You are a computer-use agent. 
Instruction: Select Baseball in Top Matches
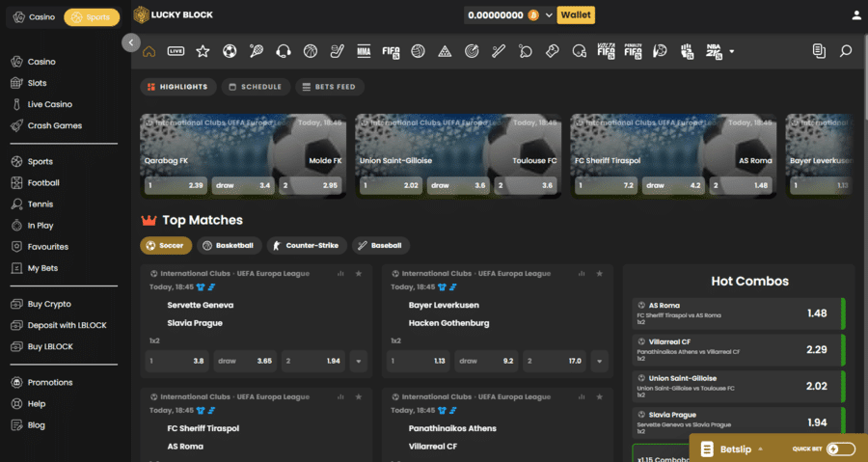pyautogui.click(x=380, y=246)
